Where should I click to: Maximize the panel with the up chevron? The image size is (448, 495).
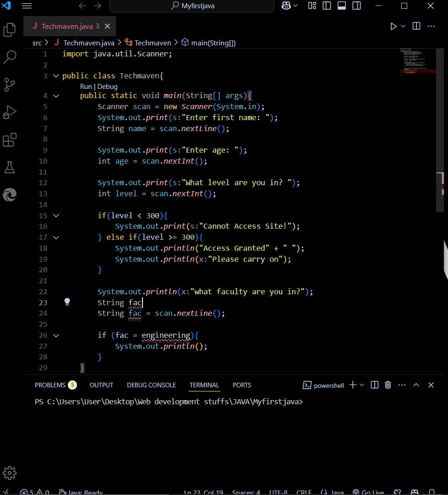point(416,385)
